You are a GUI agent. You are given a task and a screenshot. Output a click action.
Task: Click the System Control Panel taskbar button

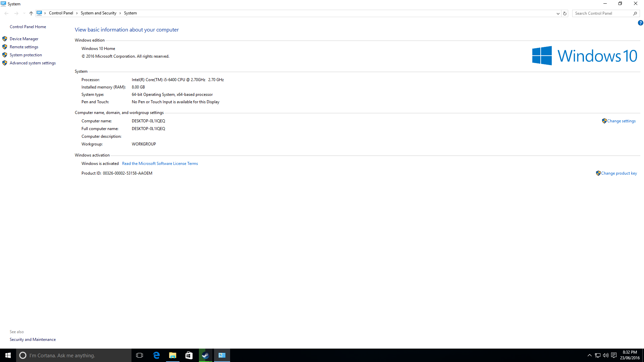(222, 355)
